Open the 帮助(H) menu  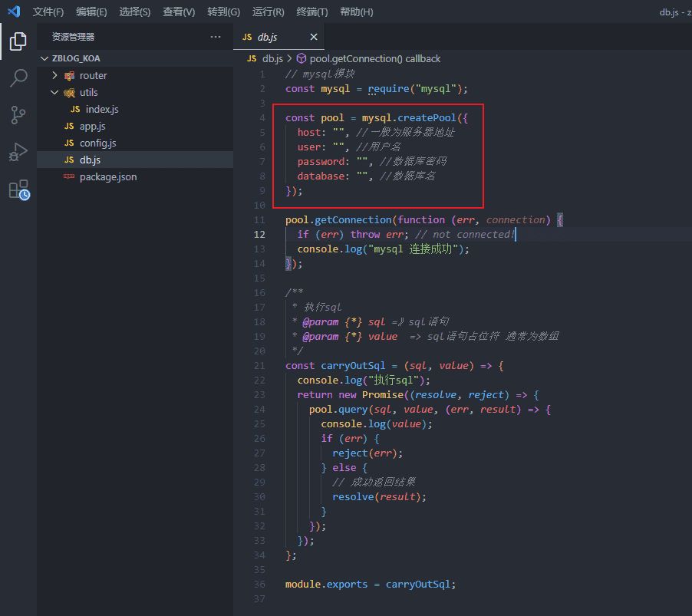pyautogui.click(x=357, y=12)
